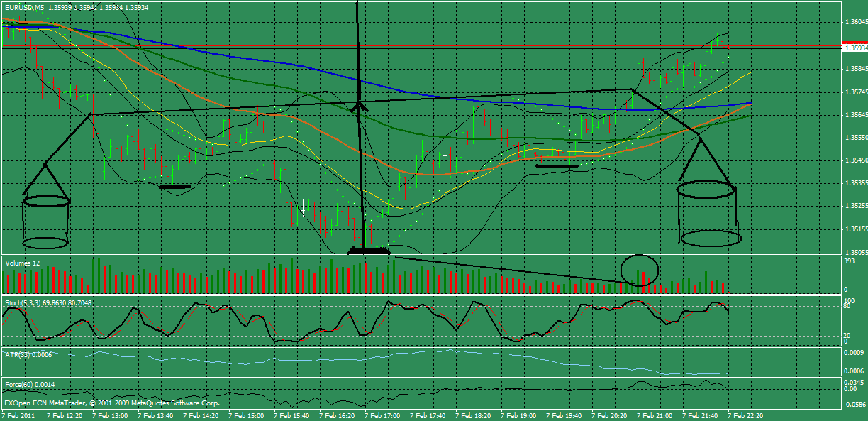
Task: Click the Volumes 12 indicator label
Action: 23,263
